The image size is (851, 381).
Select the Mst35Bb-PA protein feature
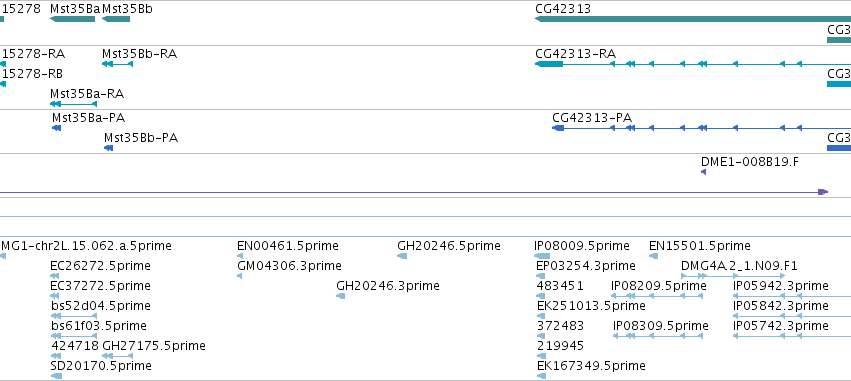coord(109,148)
